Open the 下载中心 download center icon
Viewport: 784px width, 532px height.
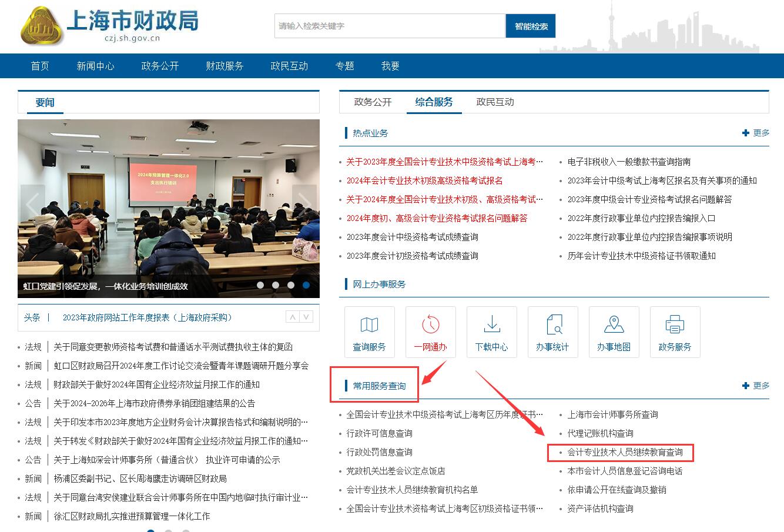(491, 332)
